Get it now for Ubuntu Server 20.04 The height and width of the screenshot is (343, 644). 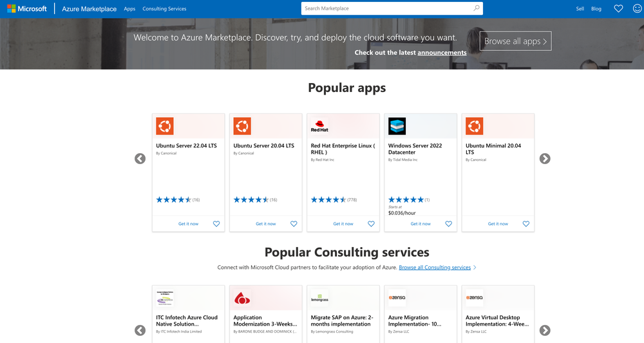click(x=266, y=224)
